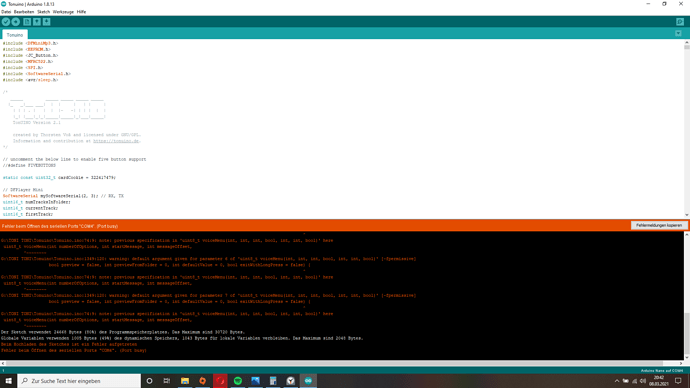Viewport: 690px width, 388px height.
Task: Open the Serial Monitor magnifier icon
Action: pyautogui.click(x=680, y=22)
